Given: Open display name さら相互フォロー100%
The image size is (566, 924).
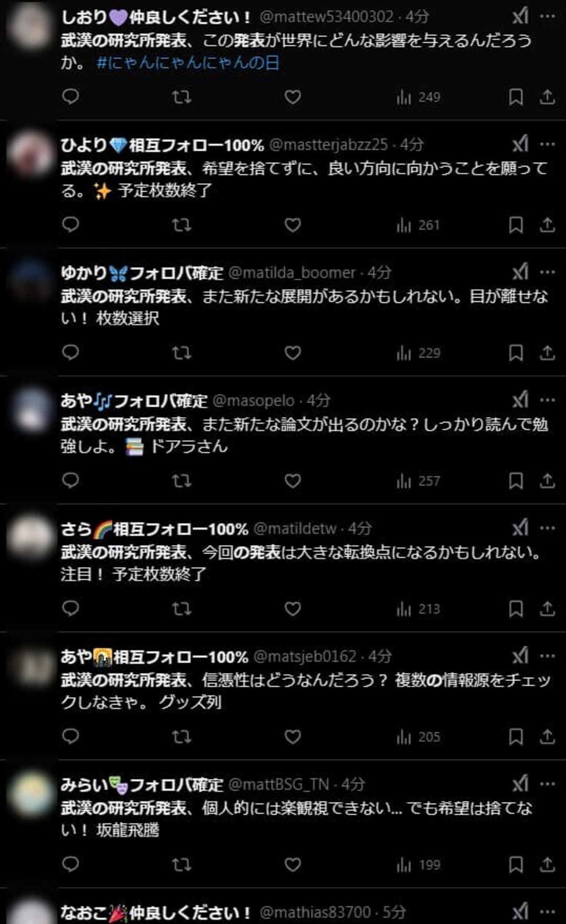Looking at the screenshot, I should [x=155, y=528].
